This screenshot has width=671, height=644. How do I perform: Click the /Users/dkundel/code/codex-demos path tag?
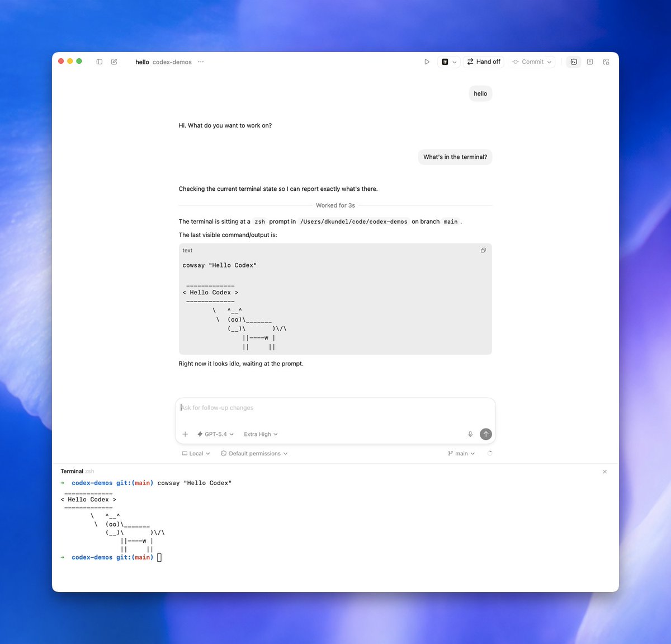coord(354,222)
